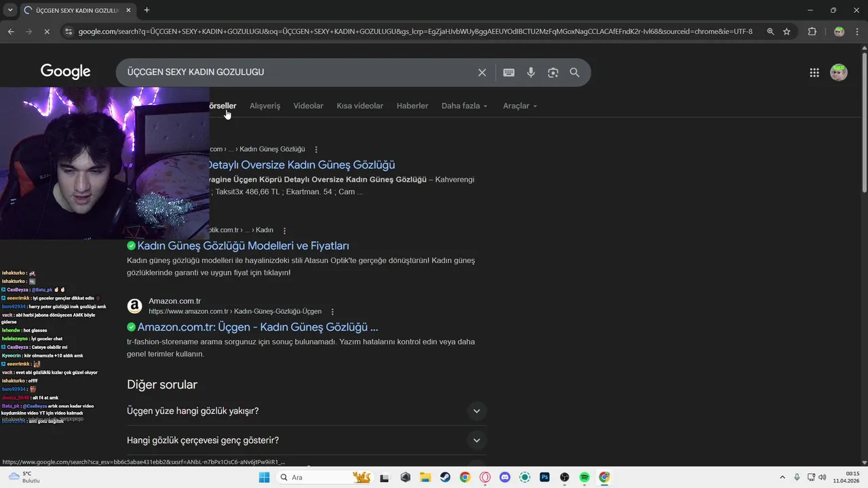Open the weather widget showing 5°C
Image resolution: width=868 pixels, height=488 pixels.
click(24, 477)
